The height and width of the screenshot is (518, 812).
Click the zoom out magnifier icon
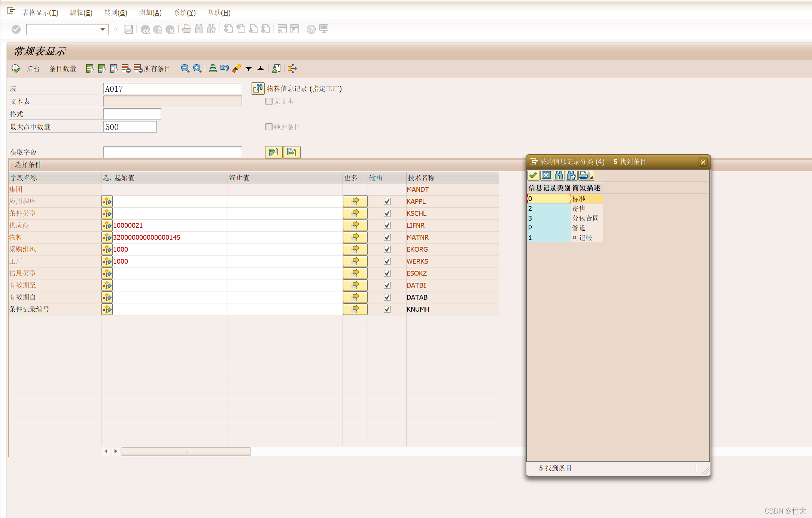tap(185, 69)
